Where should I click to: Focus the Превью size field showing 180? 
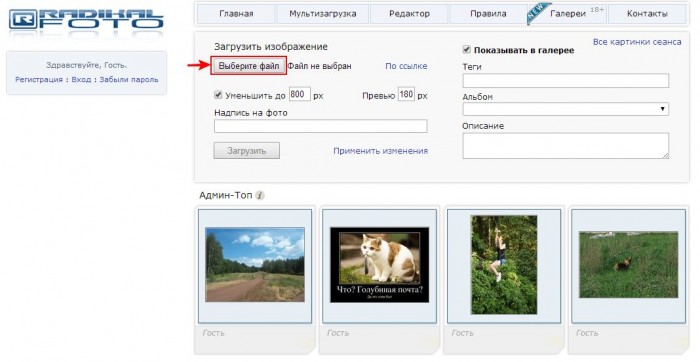(406, 95)
